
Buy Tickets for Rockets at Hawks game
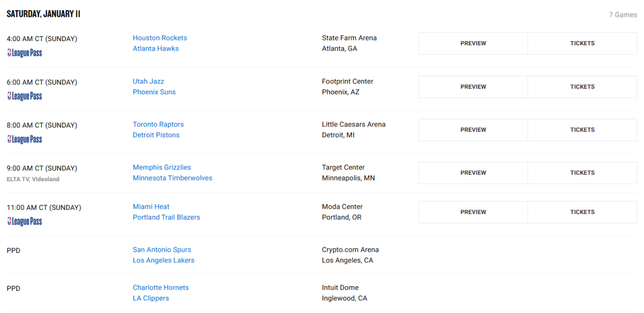coord(583,44)
